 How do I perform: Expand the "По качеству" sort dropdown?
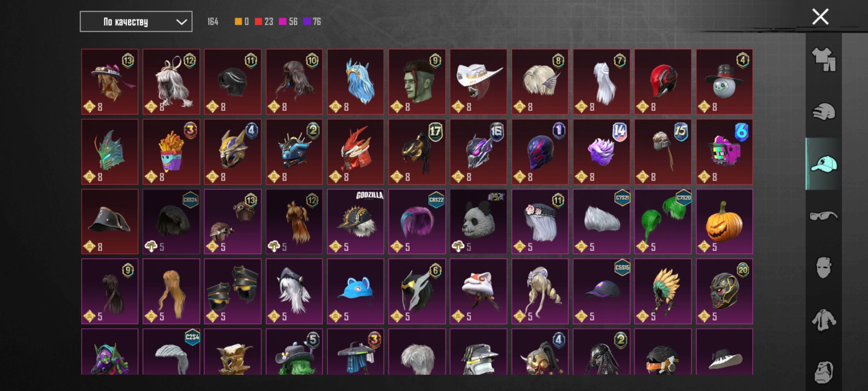tap(136, 21)
